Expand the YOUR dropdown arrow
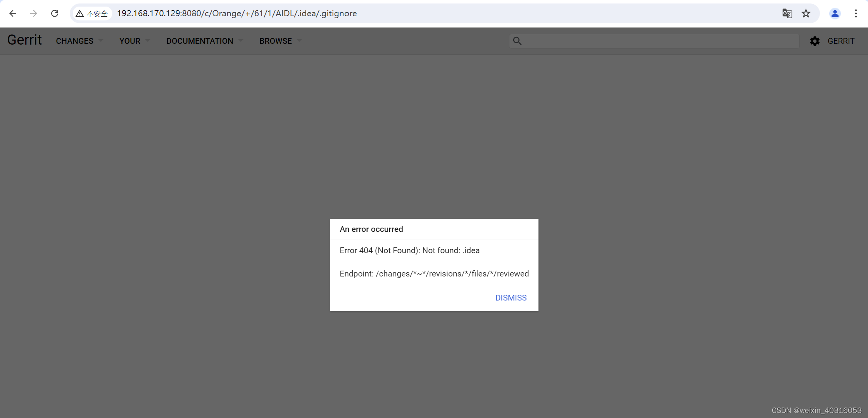 pos(148,41)
